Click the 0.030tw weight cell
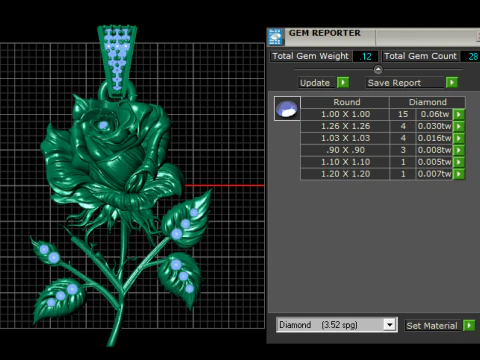The image size is (480, 360). point(434,126)
